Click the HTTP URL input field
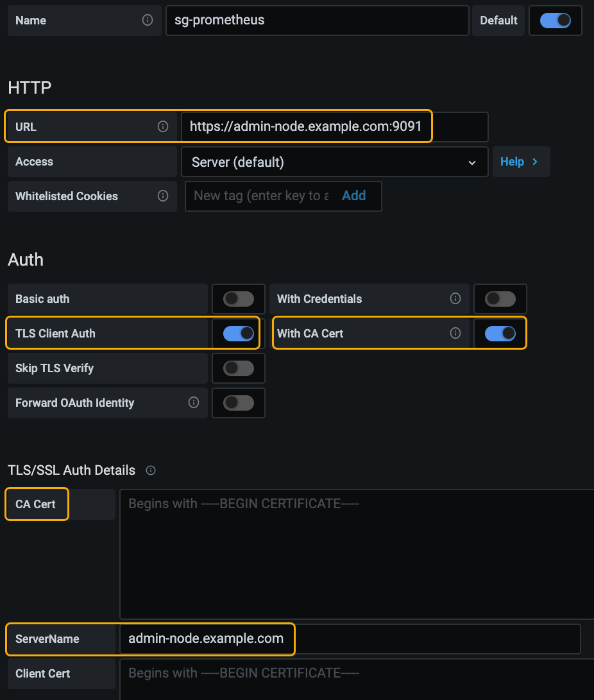Image resolution: width=594 pixels, height=700 pixels. 334,127
